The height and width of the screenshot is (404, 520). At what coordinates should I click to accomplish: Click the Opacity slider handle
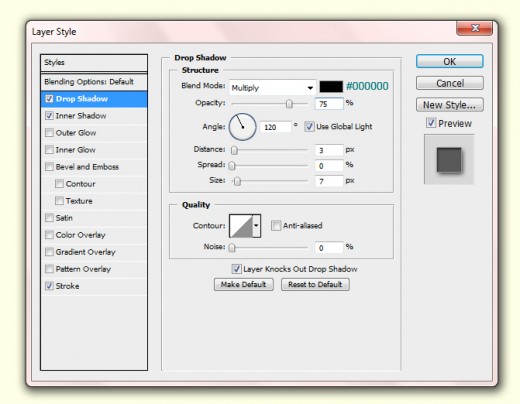point(289,104)
